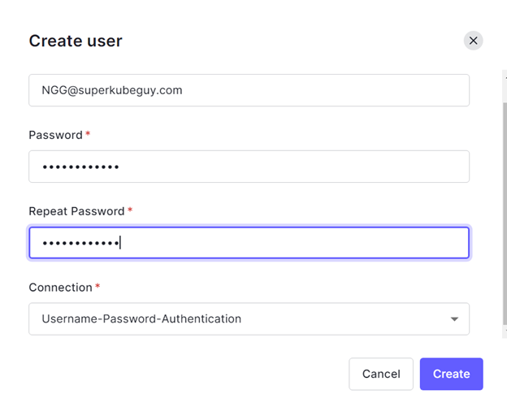
Task: Open the Connection dropdown
Action: (x=249, y=318)
